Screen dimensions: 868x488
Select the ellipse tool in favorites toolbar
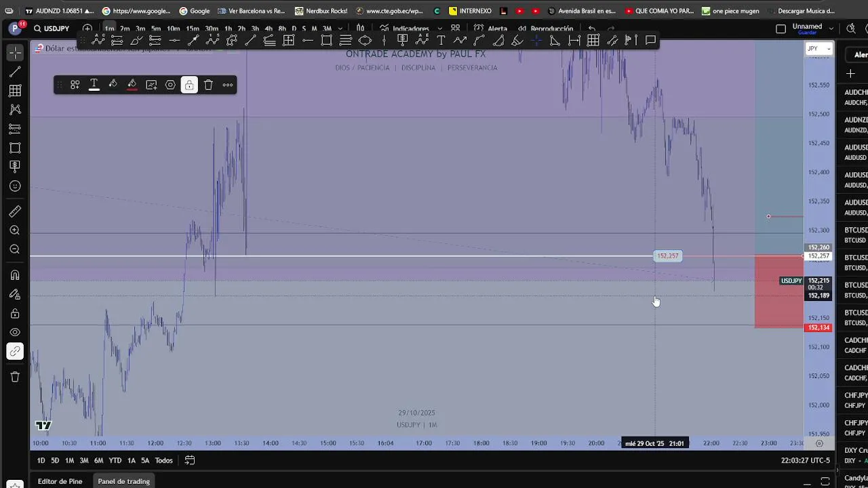pos(365,41)
